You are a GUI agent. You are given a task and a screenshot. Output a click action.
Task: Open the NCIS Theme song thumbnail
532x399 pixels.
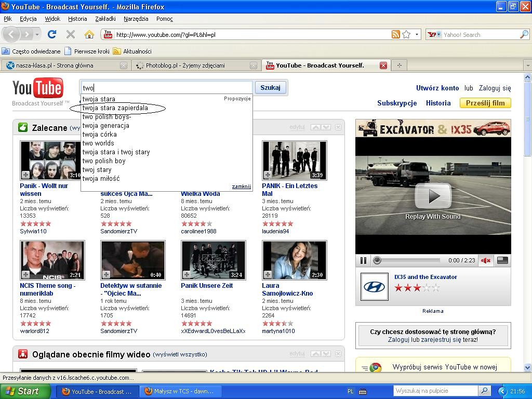point(52,260)
